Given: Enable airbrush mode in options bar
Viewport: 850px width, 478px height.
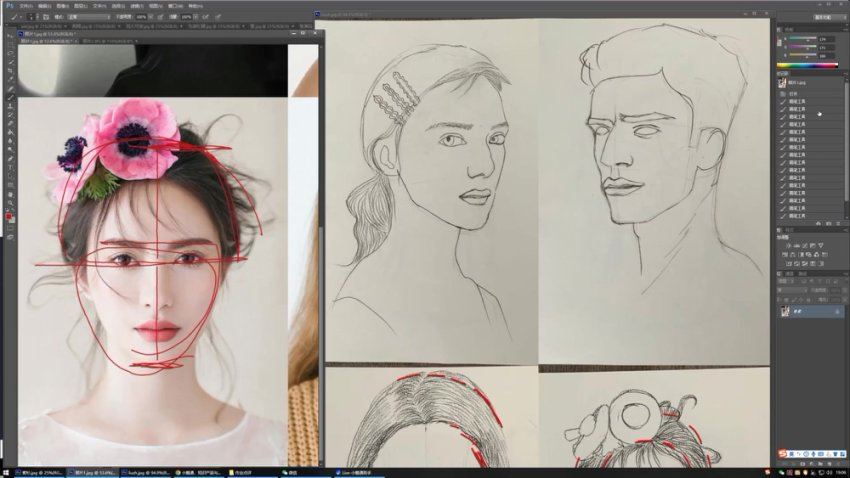Looking at the screenshot, I should click(205, 17).
